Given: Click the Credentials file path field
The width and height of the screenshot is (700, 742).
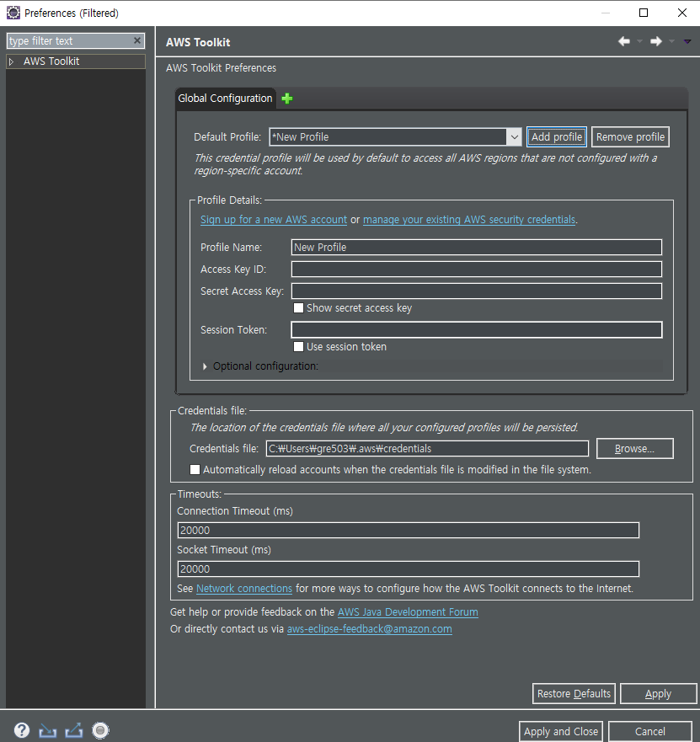Looking at the screenshot, I should (427, 448).
